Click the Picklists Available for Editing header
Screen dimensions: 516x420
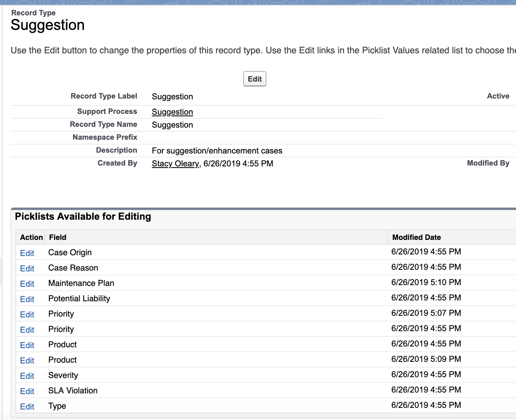pos(83,216)
